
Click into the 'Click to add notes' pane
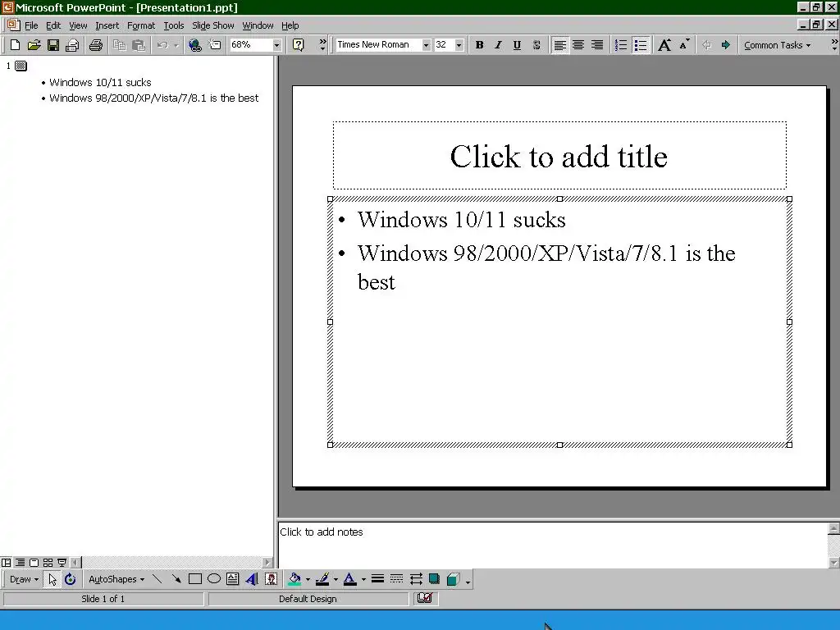point(552,545)
